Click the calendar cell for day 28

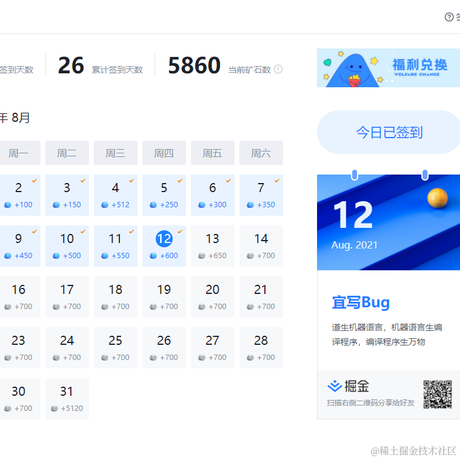[261, 348]
